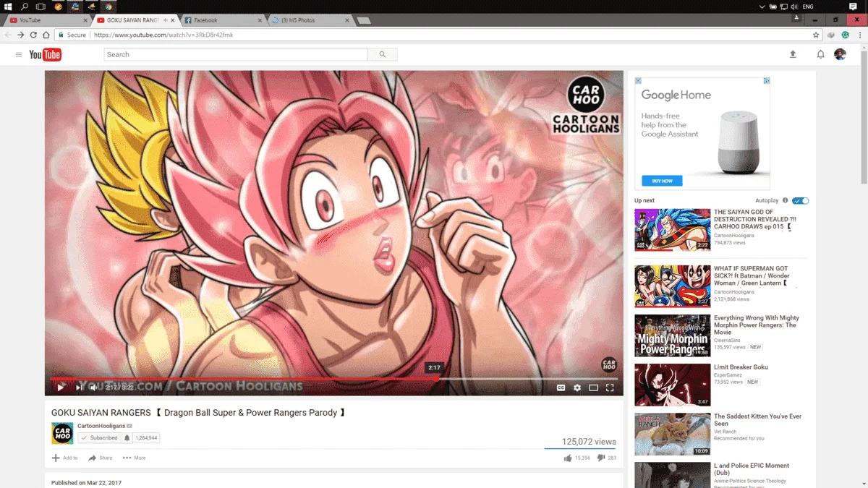Open a new browser tab
868x488 pixels.
pyautogui.click(x=365, y=20)
